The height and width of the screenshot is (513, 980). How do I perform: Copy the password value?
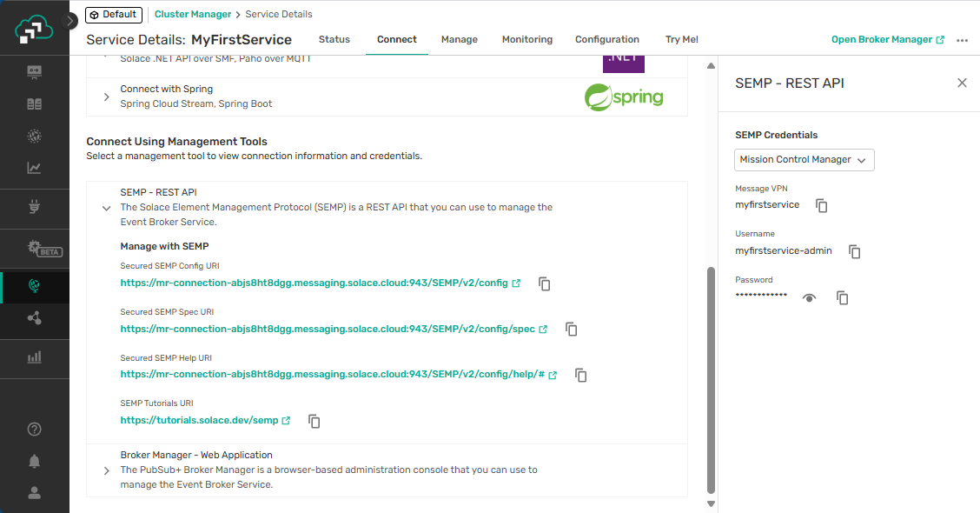[843, 297]
